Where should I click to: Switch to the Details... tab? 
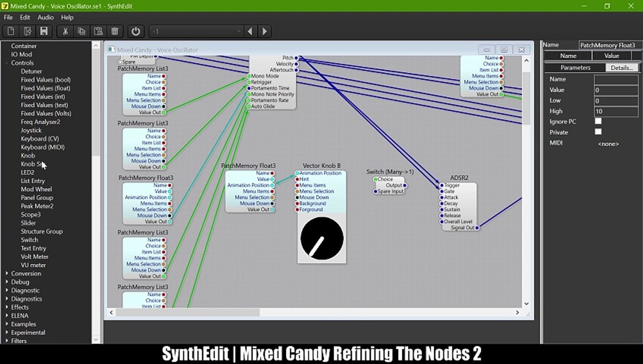[x=622, y=68]
